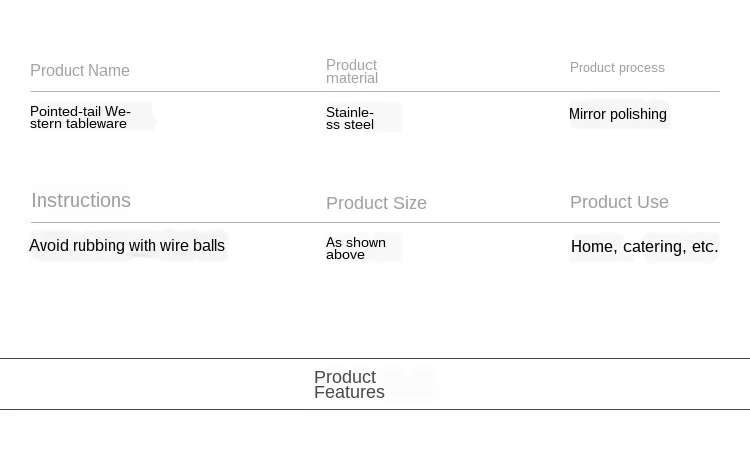Image resolution: width=750 pixels, height=468 pixels.
Task: Click the word Avoid in the instructions
Action: 49,246
